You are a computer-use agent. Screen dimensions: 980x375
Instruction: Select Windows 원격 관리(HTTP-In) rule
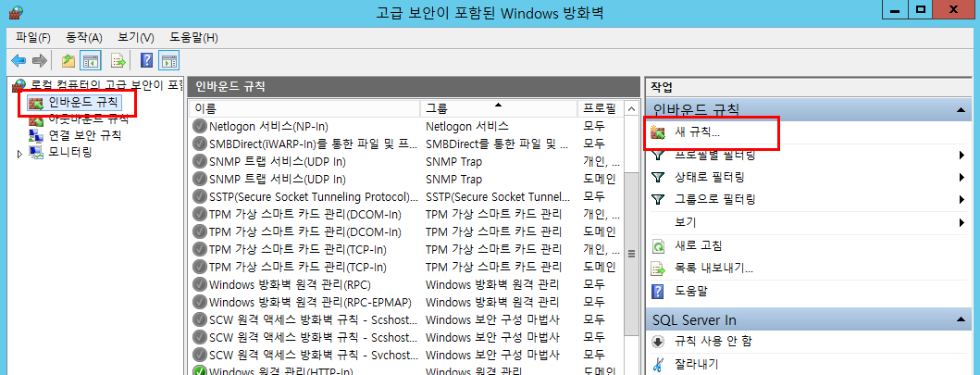click(x=407, y=372)
